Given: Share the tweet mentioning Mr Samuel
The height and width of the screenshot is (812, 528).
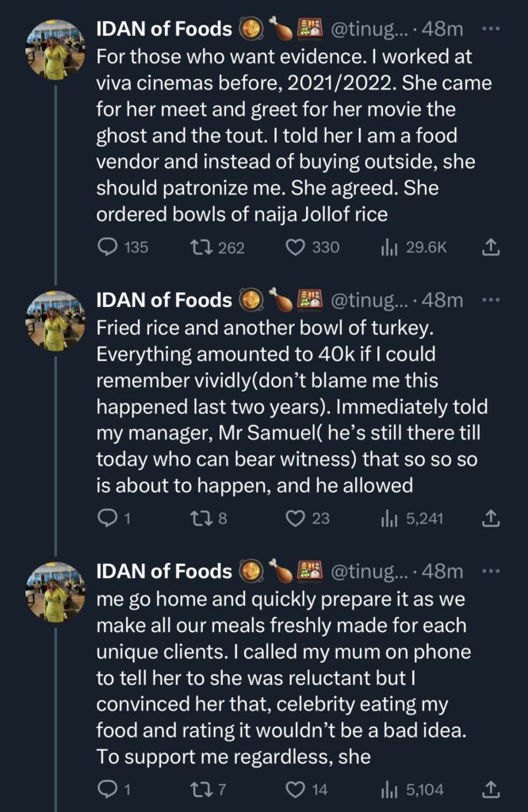Looking at the screenshot, I should pos(491,519).
